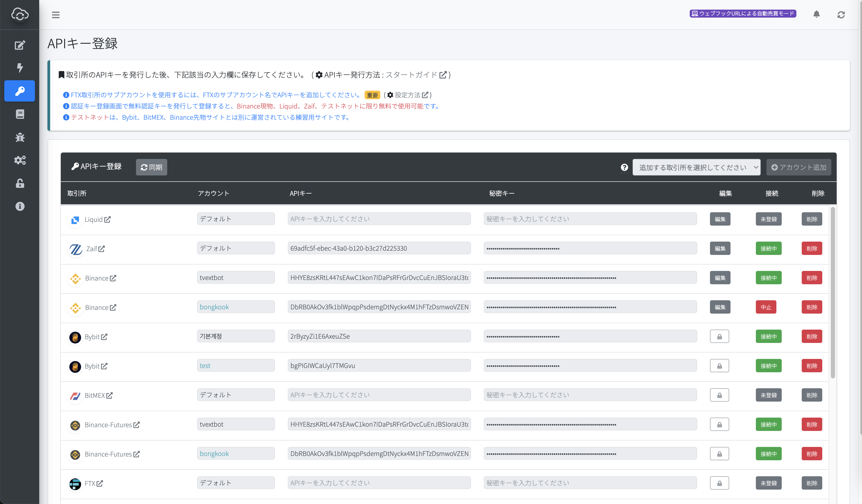The height and width of the screenshot is (504, 862).
Task: Click ウェブフックURLによる自動売買モード badge
Action: (743, 14)
